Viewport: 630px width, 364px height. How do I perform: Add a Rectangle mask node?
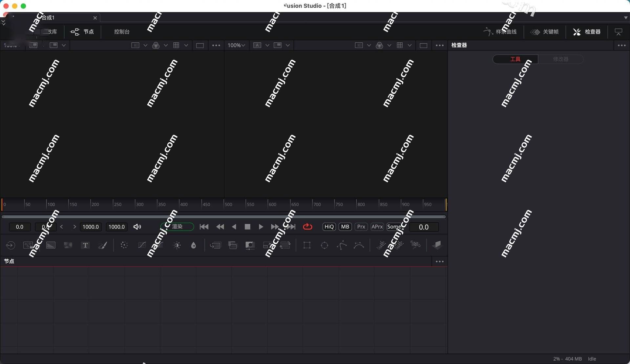tap(307, 245)
